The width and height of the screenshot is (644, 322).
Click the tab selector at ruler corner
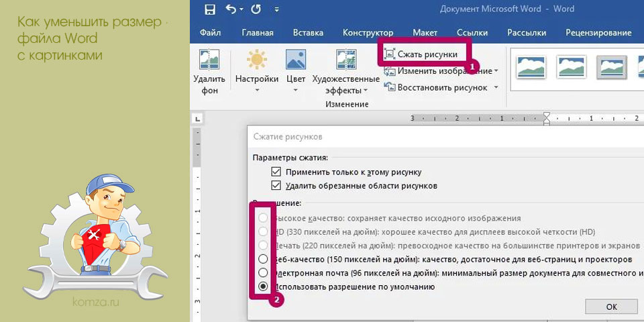[x=197, y=119]
